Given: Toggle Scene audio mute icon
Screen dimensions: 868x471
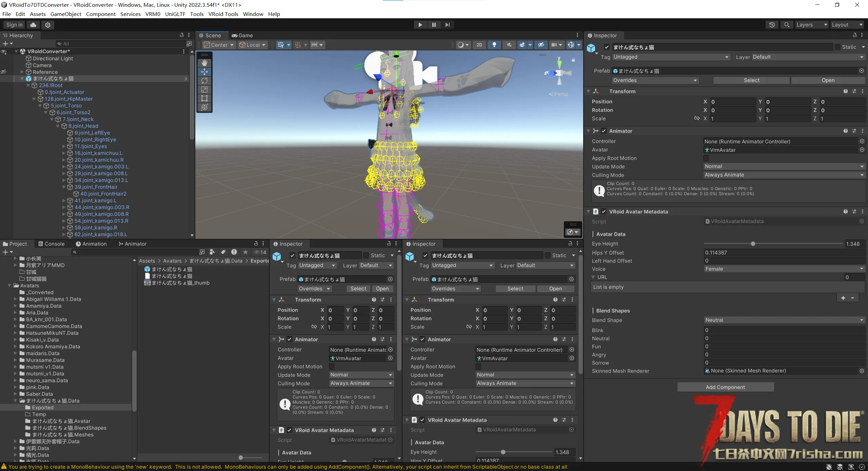Looking at the screenshot, I should click(509, 45).
